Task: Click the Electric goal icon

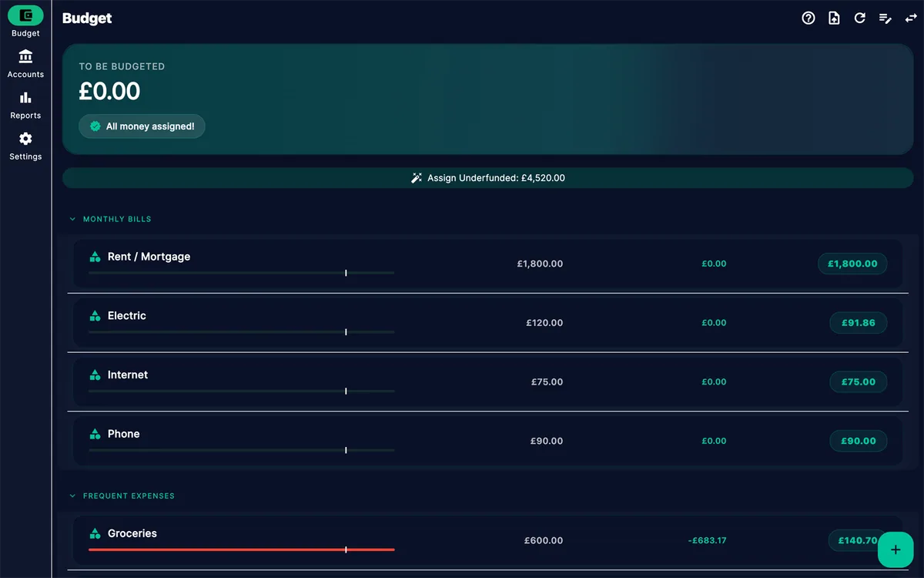Action: click(x=95, y=316)
